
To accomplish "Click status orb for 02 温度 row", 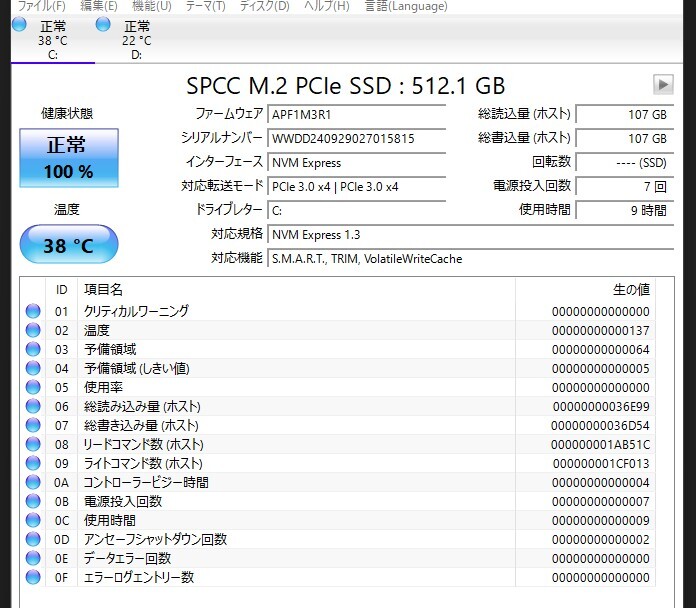I will (33, 330).
